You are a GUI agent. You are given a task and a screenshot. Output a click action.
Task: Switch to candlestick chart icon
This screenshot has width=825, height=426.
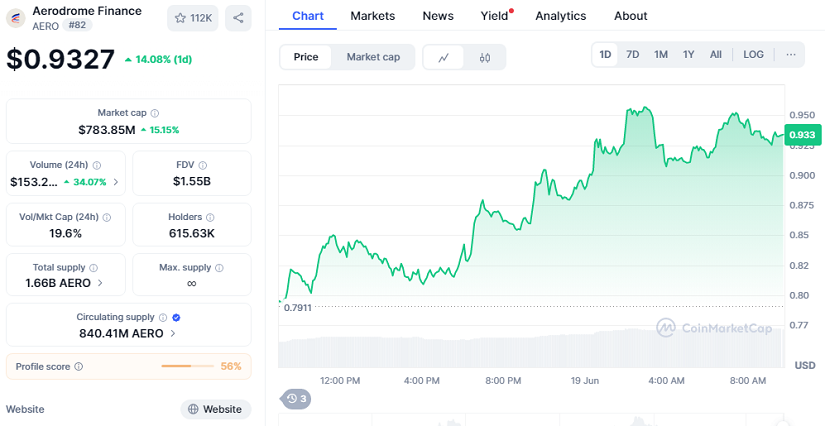(x=485, y=57)
